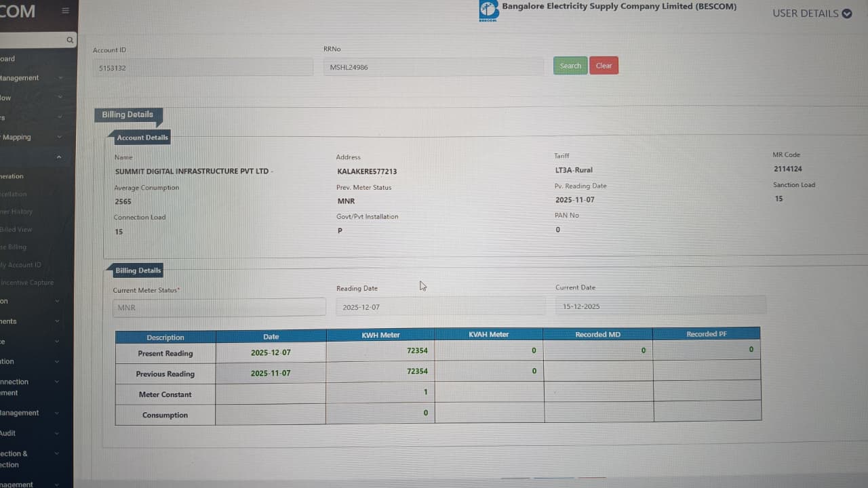Click the Current Meter Status field
The width and height of the screenshot is (868, 488).
219,308
